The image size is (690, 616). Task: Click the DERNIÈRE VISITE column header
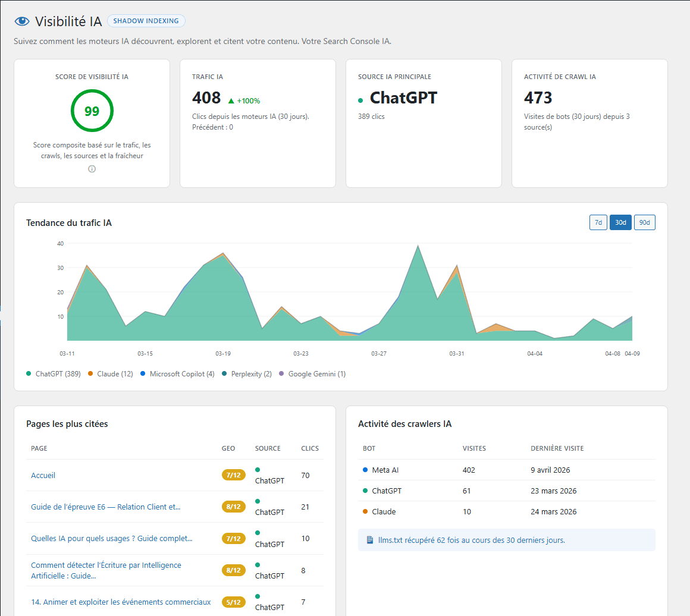click(x=557, y=448)
